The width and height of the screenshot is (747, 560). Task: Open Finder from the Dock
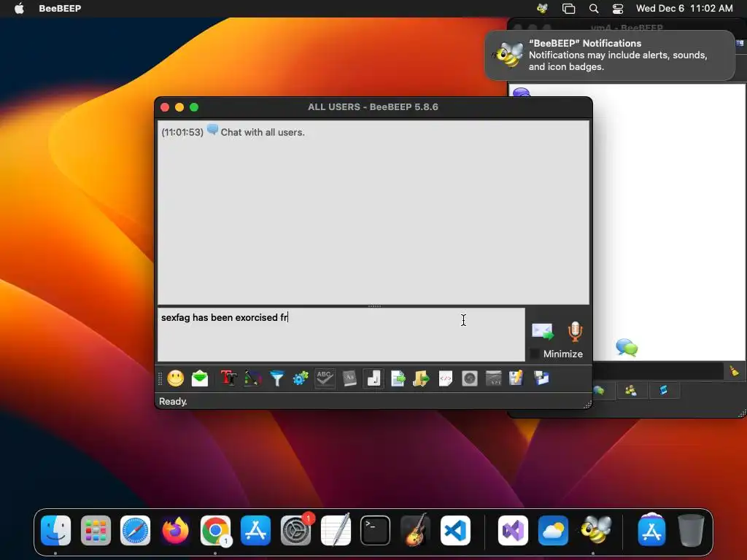click(x=55, y=531)
